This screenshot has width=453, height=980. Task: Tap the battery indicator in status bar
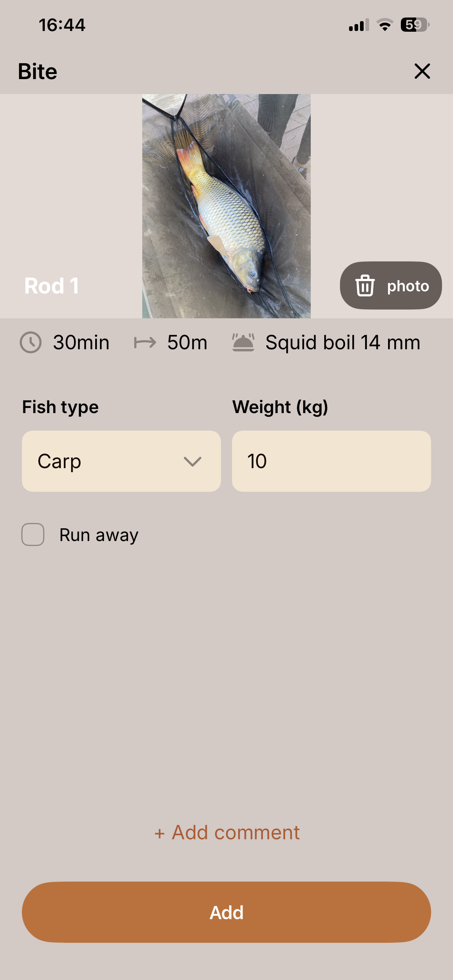pyautogui.click(x=415, y=25)
